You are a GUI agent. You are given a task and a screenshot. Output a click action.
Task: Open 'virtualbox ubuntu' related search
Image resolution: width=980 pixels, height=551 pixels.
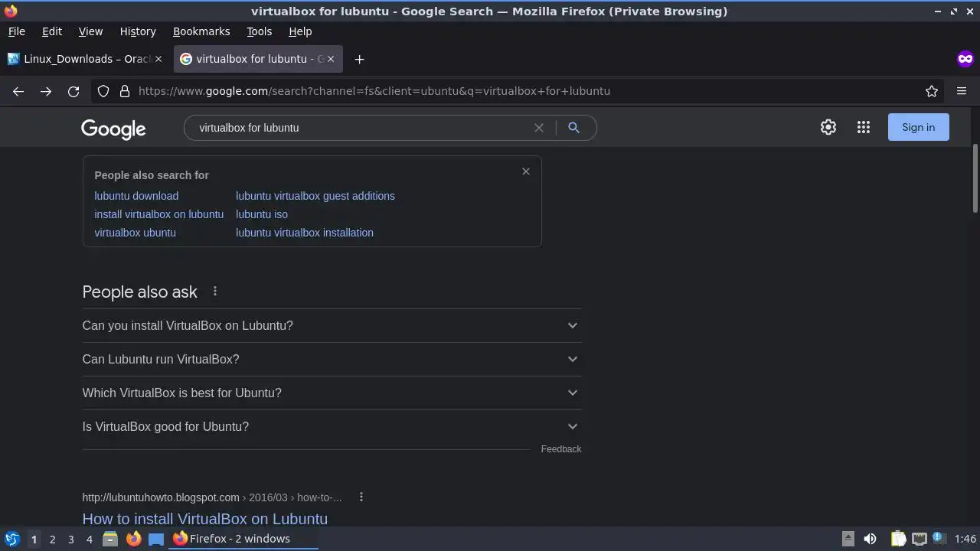point(135,233)
